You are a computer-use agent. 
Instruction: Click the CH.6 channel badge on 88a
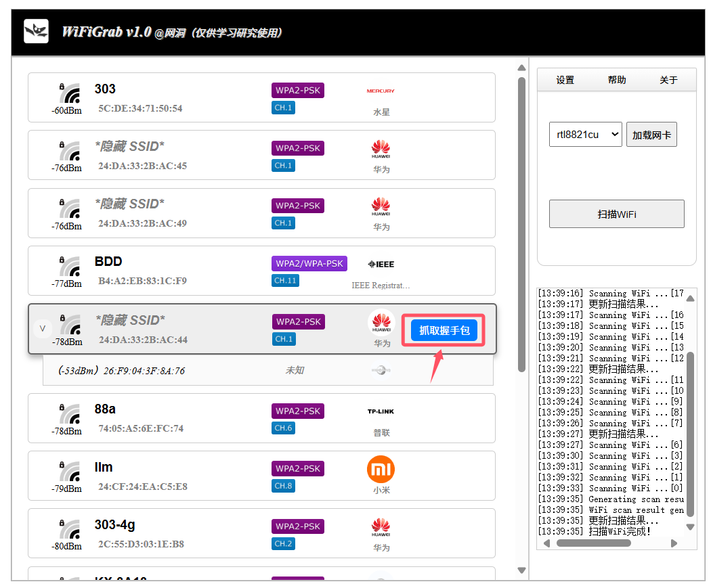click(x=284, y=428)
